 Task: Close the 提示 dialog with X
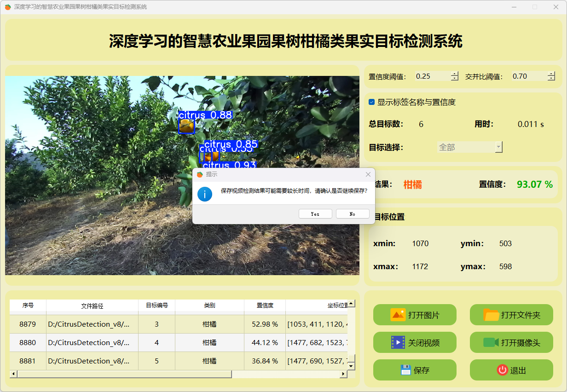[x=368, y=174]
